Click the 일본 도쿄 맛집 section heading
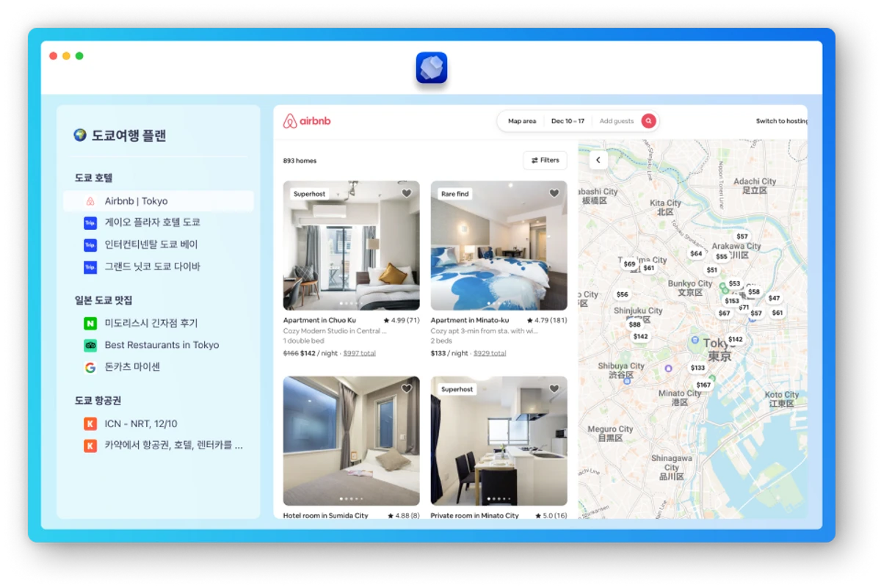This screenshot has width=881, height=588. [x=104, y=300]
